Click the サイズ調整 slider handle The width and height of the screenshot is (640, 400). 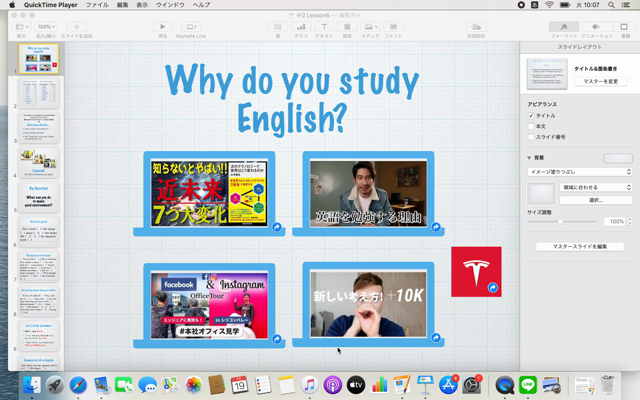560,221
